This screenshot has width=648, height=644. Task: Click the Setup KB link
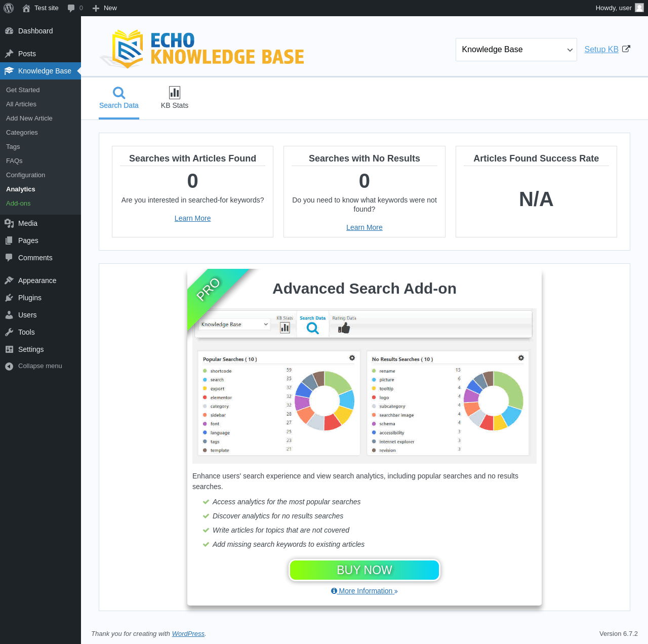(601, 49)
